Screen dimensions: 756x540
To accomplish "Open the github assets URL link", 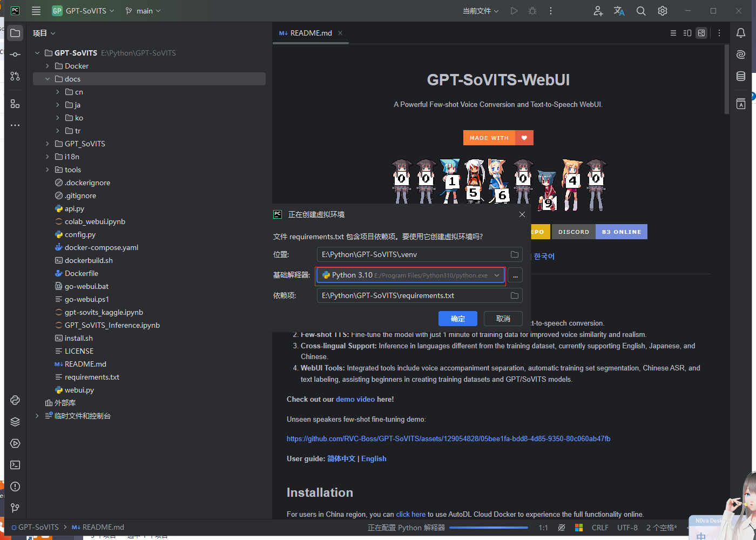I will pos(449,438).
